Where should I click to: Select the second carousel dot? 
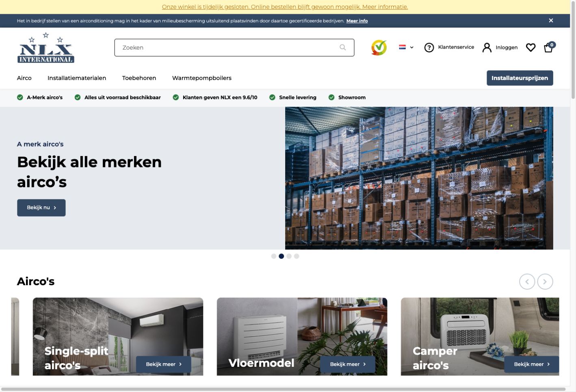click(x=281, y=256)
